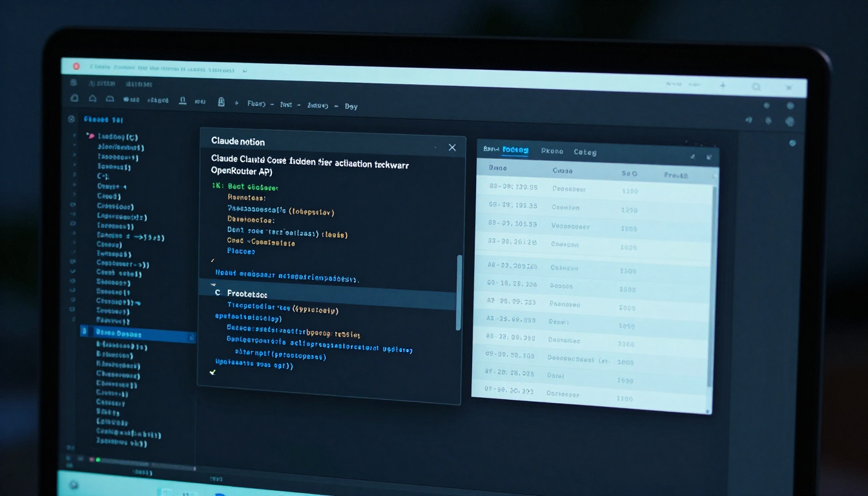Screen dimensions: 868x496
Task: Click the green check mark in the dialog
Action: coord(212,373)
